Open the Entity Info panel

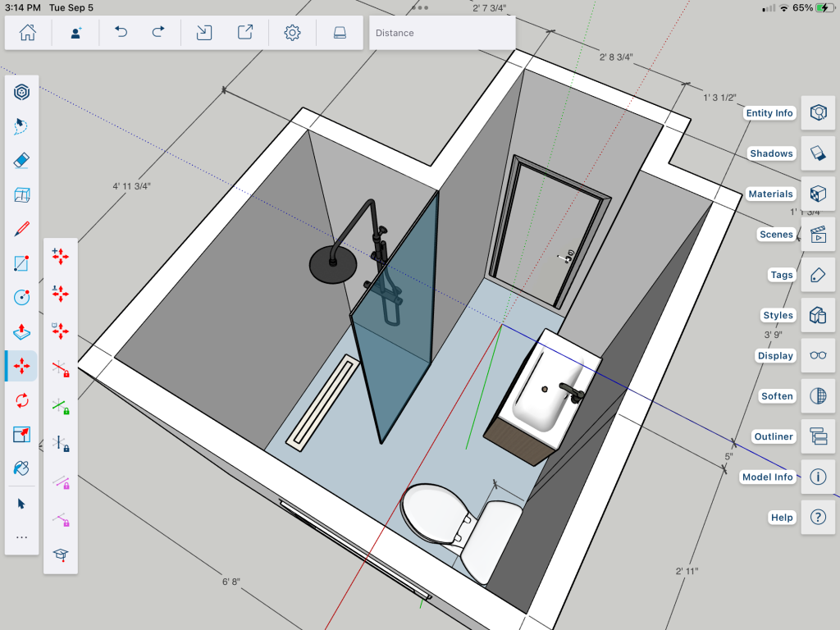tap(817, 113)
